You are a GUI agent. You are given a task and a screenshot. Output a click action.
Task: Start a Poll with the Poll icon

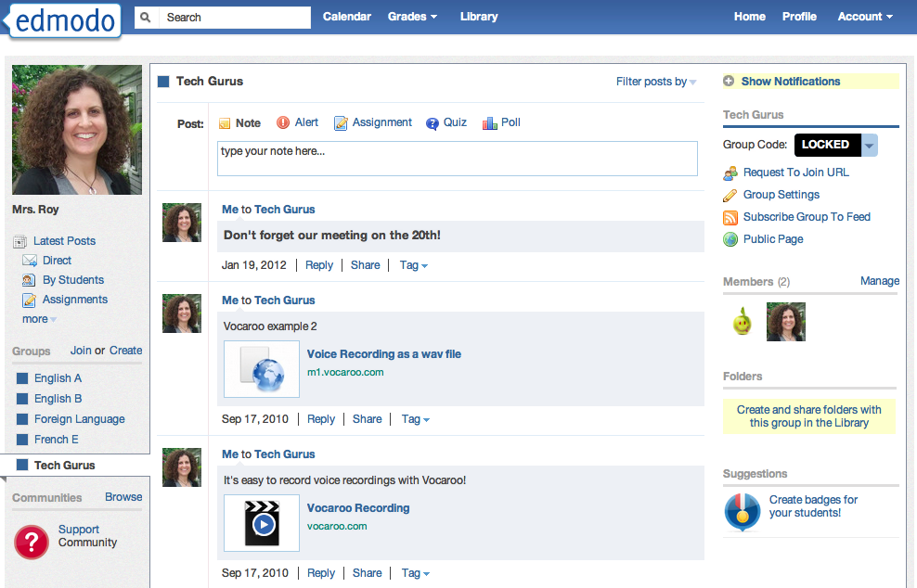[489, 122]
